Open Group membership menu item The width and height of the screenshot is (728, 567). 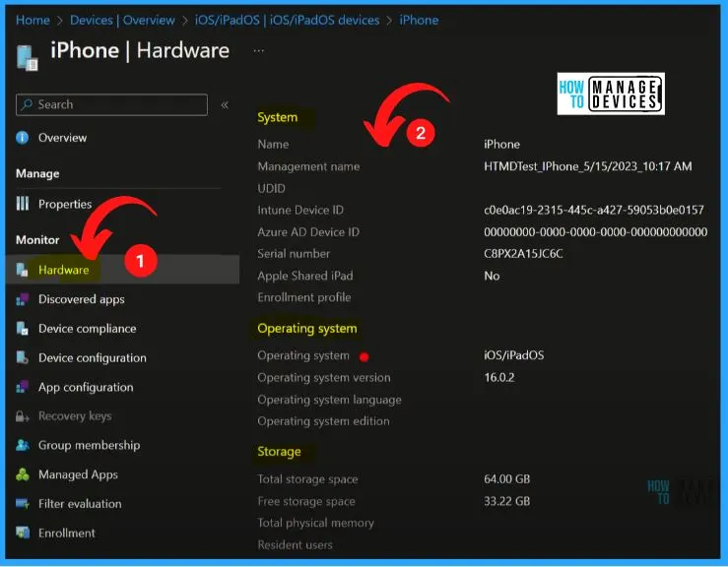pyautogui.click(x=89, y=446)
